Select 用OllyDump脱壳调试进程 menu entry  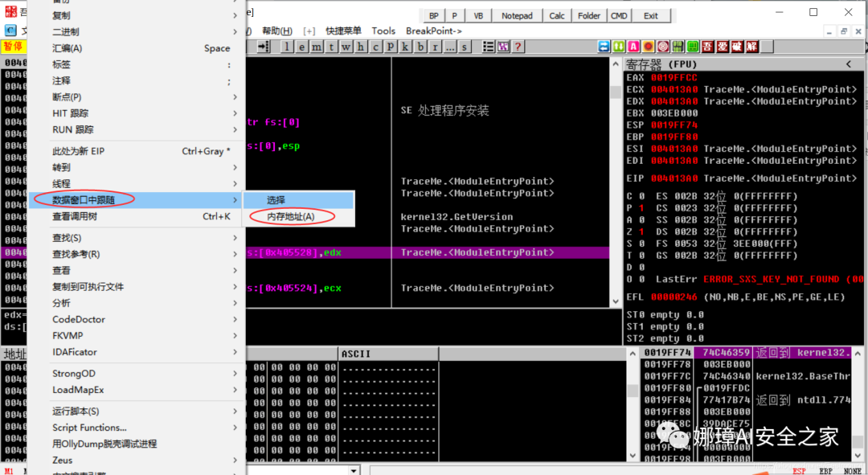coord(136,444)
